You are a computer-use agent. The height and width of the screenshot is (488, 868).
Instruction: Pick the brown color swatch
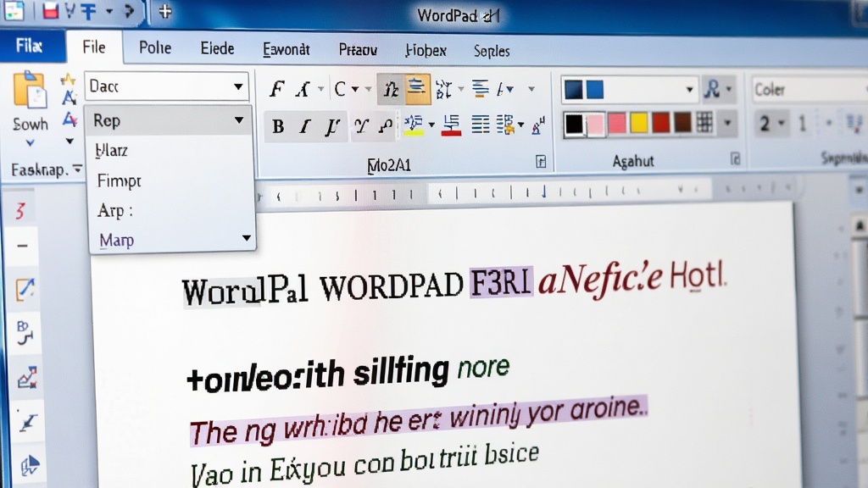(x=682, y=123)
